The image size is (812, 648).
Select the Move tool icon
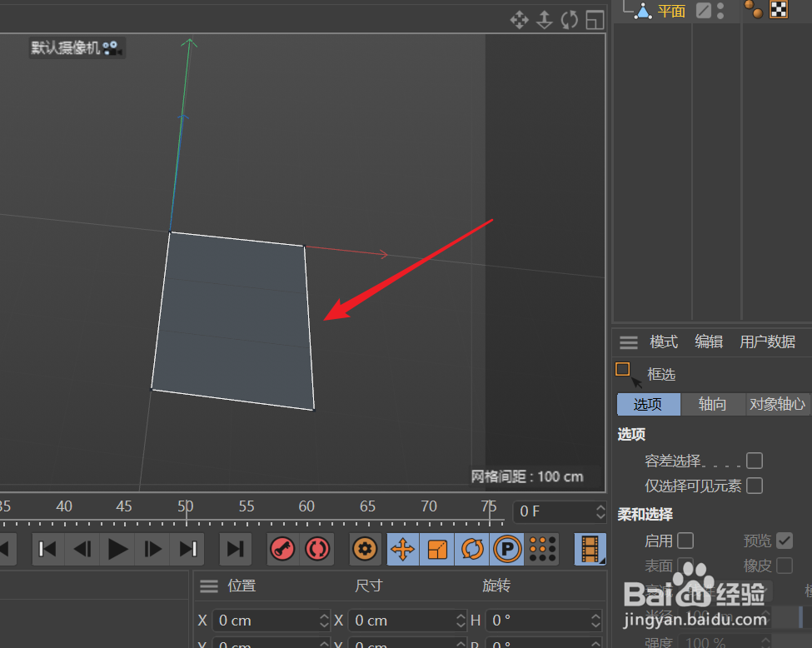point(402,549)
